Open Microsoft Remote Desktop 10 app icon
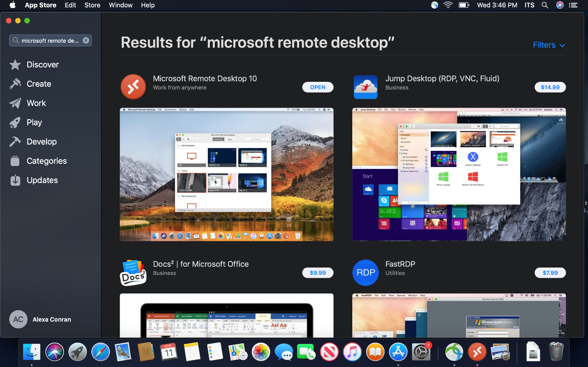Viewport: 588px width, 367px height. (x=133, y=87)
